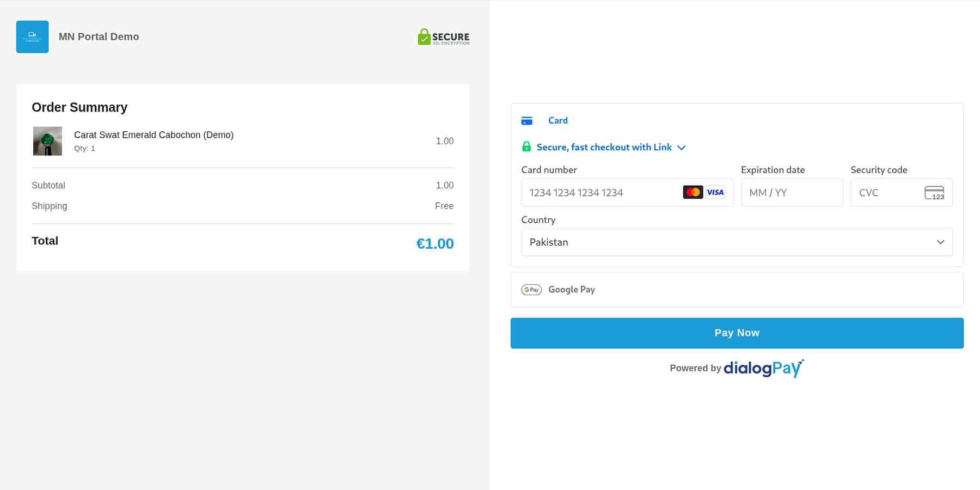Open the Country selection dropdown
Image resolution: width=980 pixels, height=490 pixels.
(x=737, y=242)
